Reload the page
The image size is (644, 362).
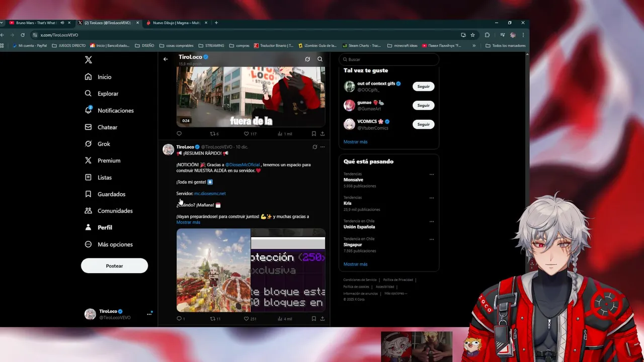click(23, 35)
